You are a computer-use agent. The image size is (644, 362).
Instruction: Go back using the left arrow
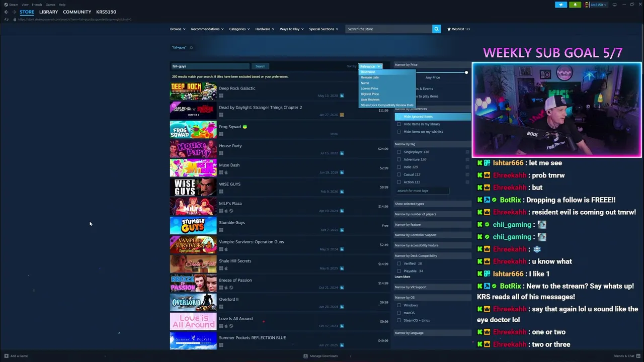[6, 12]
